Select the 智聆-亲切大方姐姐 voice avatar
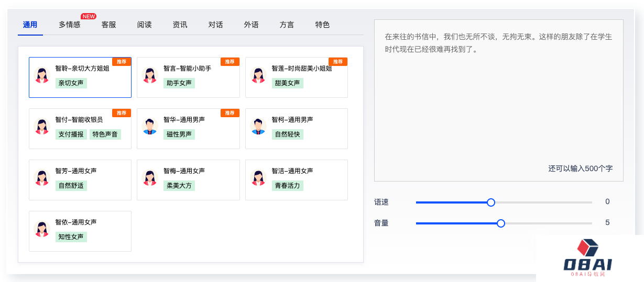Image resolution: width=644 pixels, height=282 pixels. tap(41, 75)
